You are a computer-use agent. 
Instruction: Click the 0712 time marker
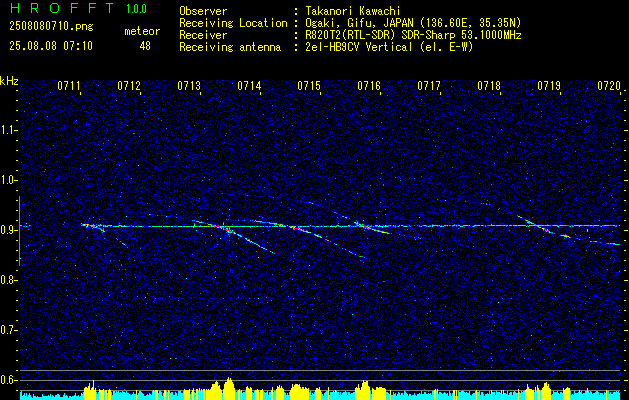(x=129, y=86)
